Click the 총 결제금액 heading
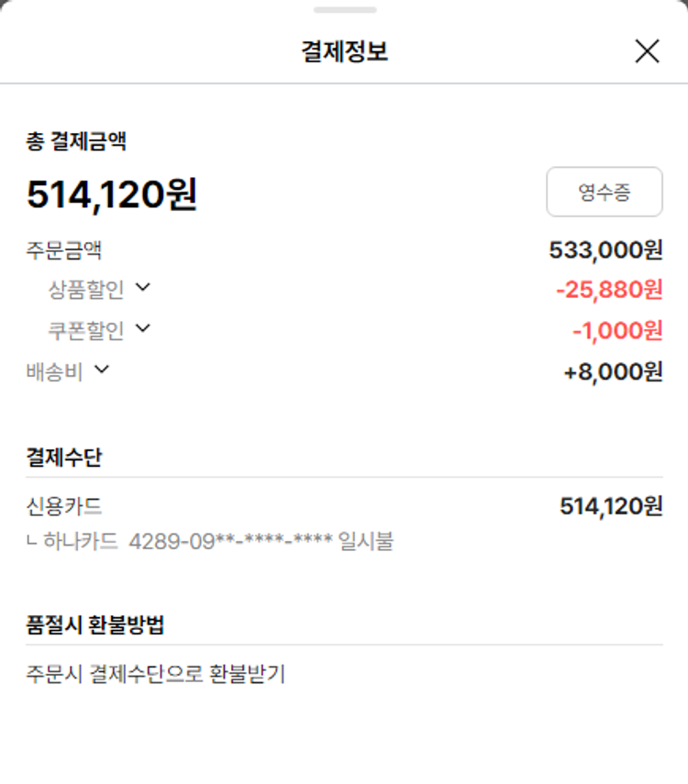This screenshot has width=688, height=784. point(76,141)
